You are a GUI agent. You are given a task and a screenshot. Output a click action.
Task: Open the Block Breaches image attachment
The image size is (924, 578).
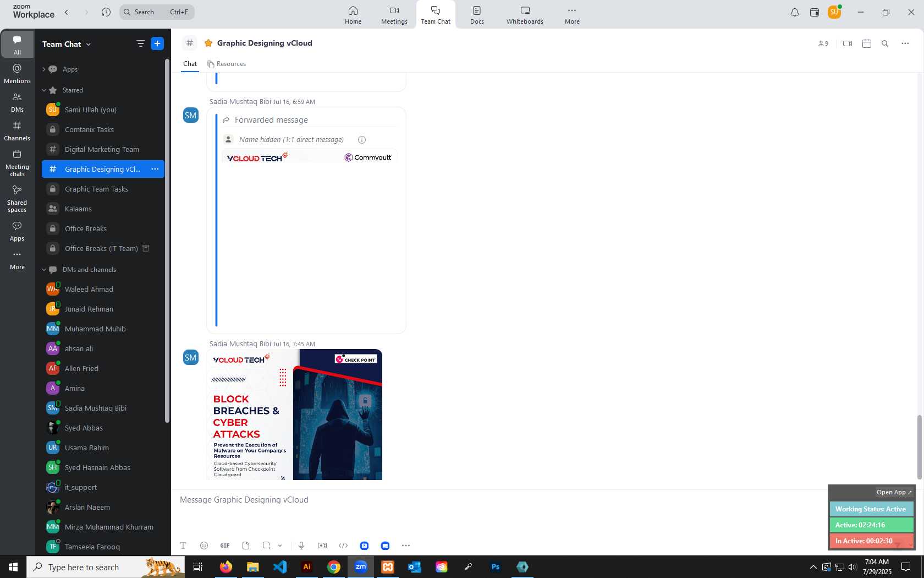294,415
